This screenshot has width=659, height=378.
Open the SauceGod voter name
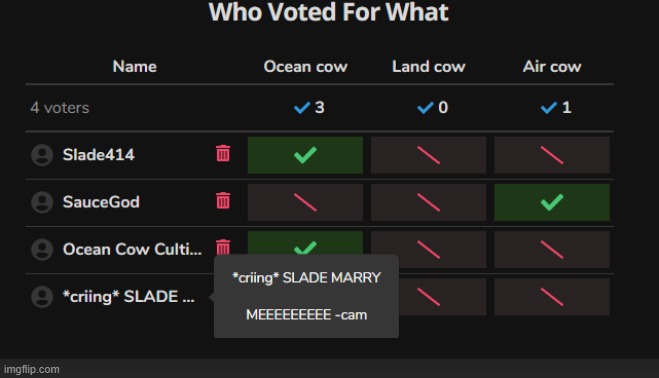pyautogui.click(x=101, y=202)
